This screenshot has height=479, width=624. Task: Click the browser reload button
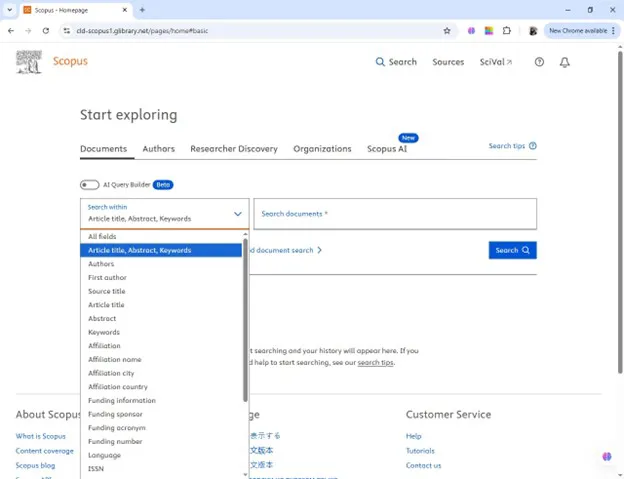(46, 31)
